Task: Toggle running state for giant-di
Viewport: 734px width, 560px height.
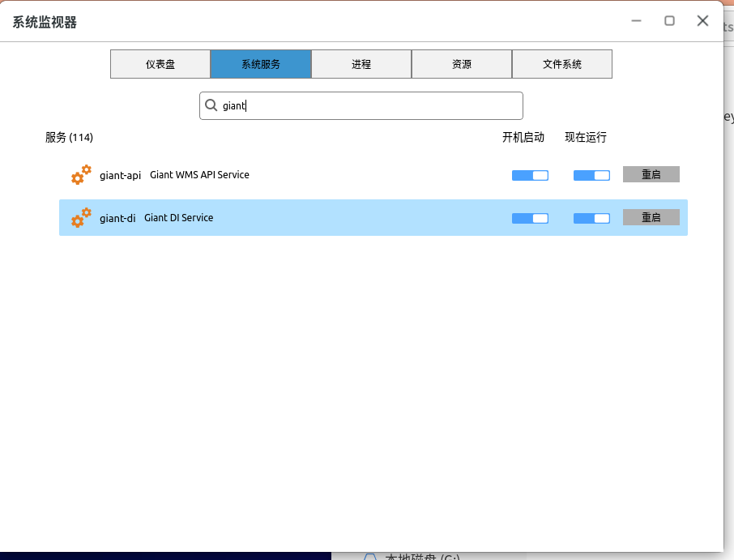Action: (x=591, y=218)
